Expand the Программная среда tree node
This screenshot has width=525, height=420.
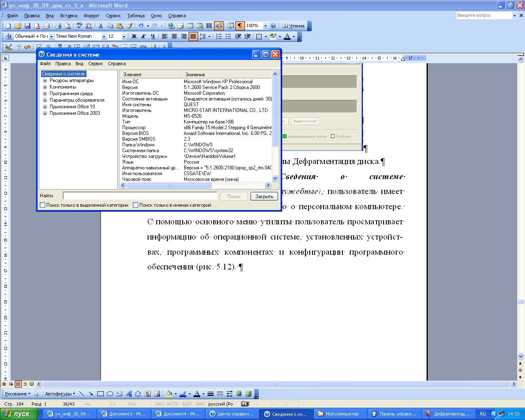click(45, 94)
